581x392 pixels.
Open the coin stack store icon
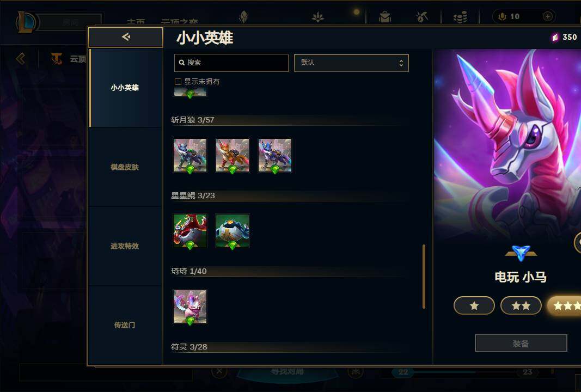point(460,17)
